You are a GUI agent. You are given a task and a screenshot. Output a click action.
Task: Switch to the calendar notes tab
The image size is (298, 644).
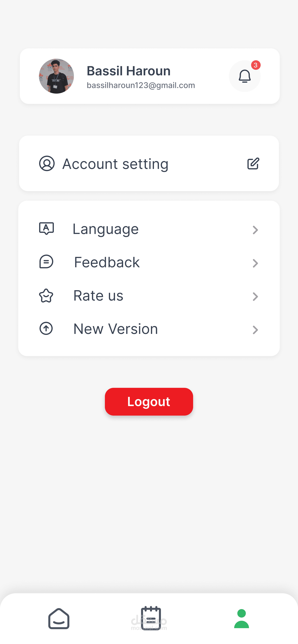pos(151,618)
